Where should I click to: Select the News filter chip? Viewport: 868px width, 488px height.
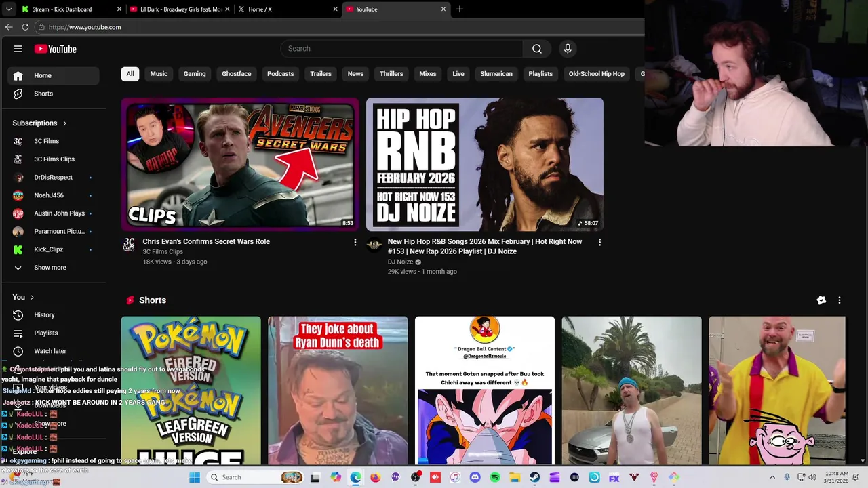(355, 74)
